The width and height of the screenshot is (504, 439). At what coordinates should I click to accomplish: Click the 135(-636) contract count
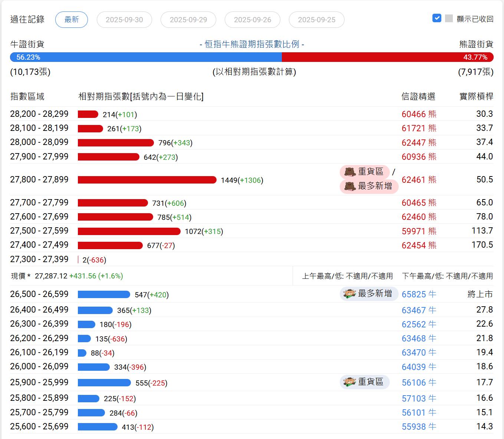coord(111,339)
